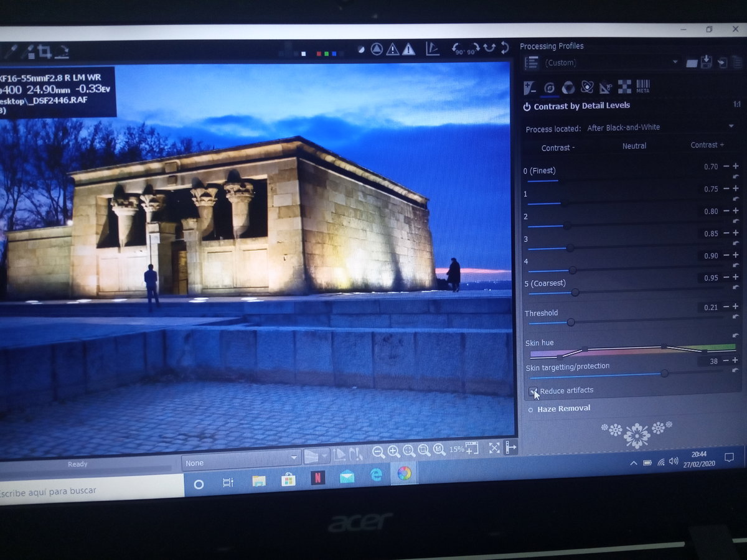747x560 pixels.
Task: Enable the Haze Removal tool
Action: 531,409
